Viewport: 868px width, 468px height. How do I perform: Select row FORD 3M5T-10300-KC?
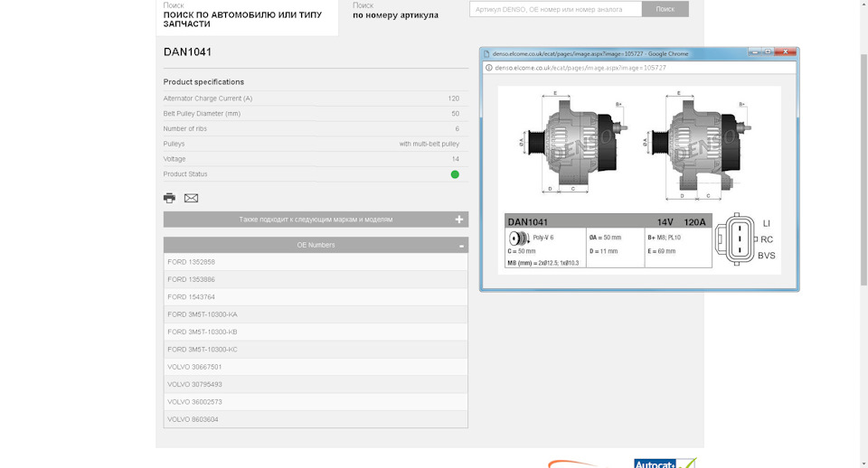(316, 350)
